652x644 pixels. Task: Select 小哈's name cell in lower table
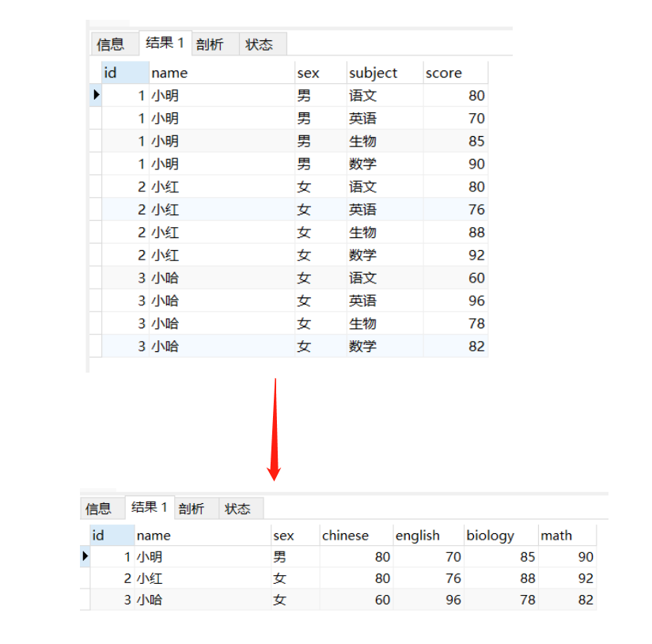[x=203, y=600]
